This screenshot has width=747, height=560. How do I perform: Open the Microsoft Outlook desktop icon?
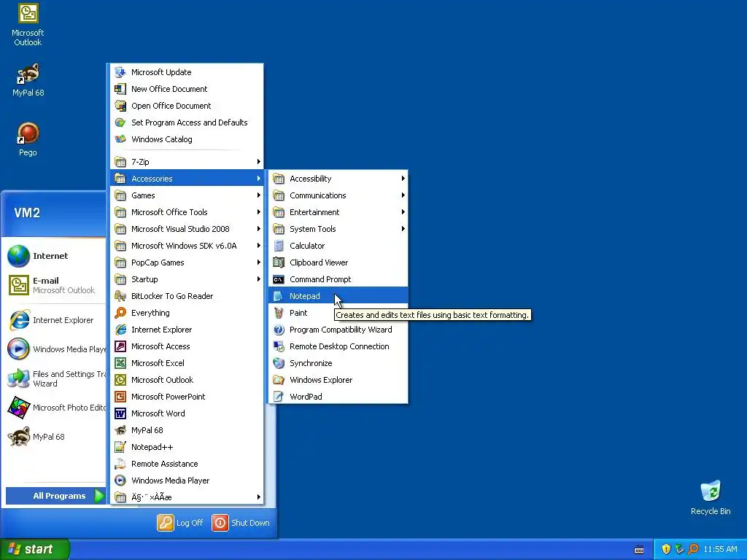(28, 25)
